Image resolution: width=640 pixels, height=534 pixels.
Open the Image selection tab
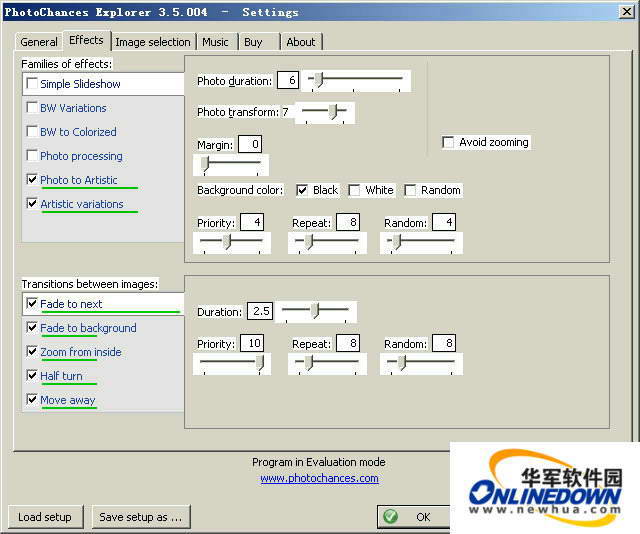153,42
